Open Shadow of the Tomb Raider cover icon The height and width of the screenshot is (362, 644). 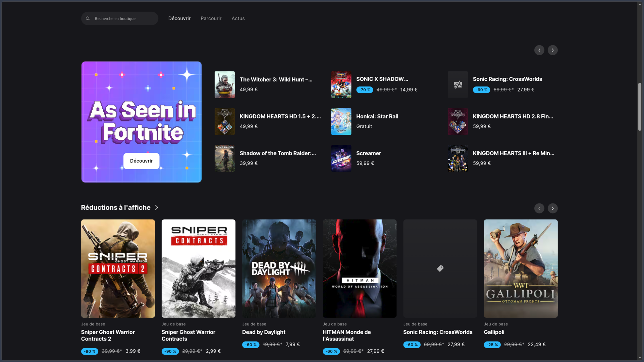tap(225, 158)
